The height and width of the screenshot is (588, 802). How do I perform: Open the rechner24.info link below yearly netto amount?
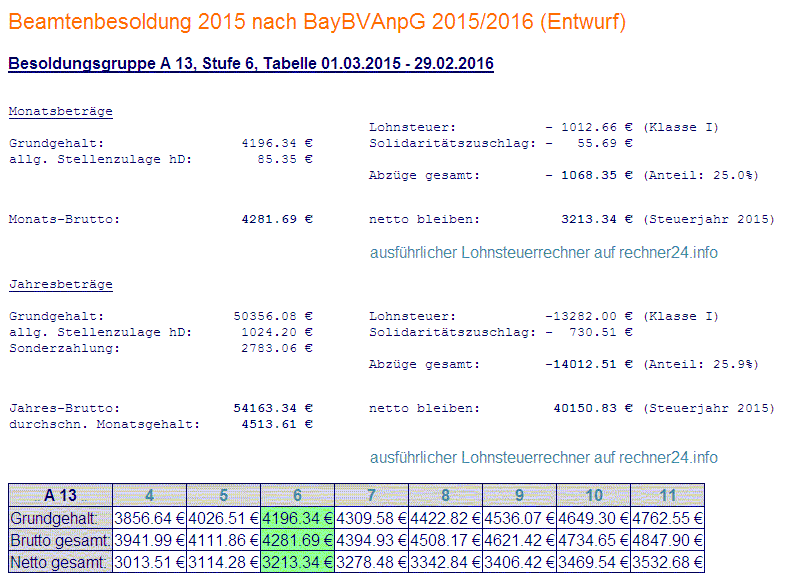pos(544,458)
